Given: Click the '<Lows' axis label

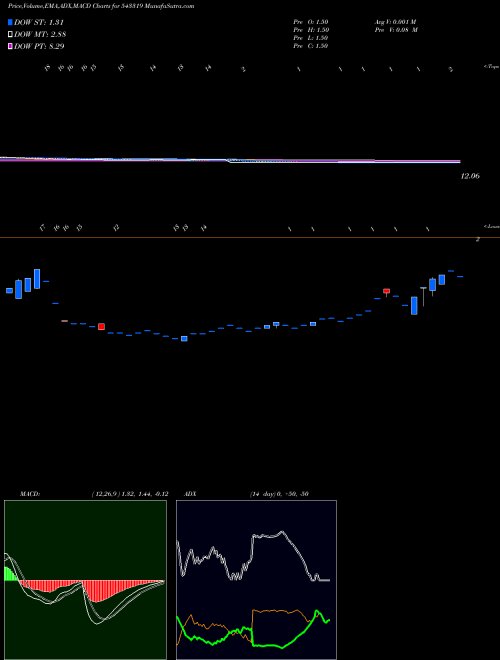Looking at the screenshot, I should pyautogui.click(x=492, y=226).
